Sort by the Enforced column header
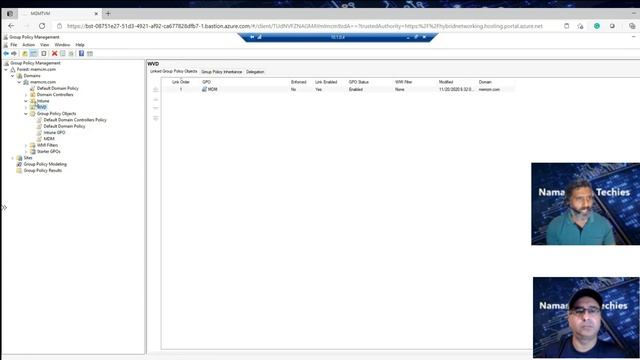This screenshot has width=640, height=360. point(298,82)
